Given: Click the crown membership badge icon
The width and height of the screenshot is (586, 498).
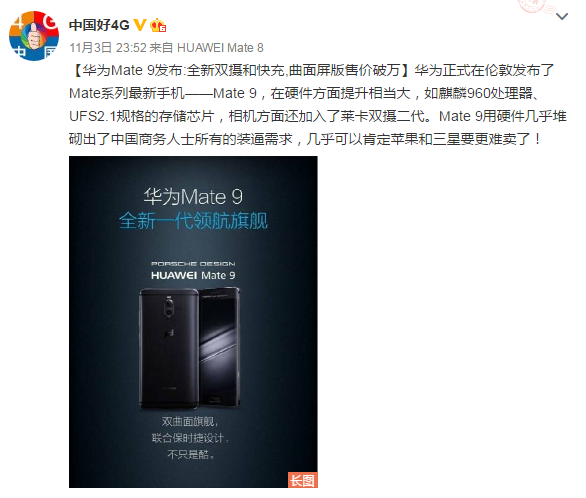Looking at the screenshot, I should pos(158,25).
